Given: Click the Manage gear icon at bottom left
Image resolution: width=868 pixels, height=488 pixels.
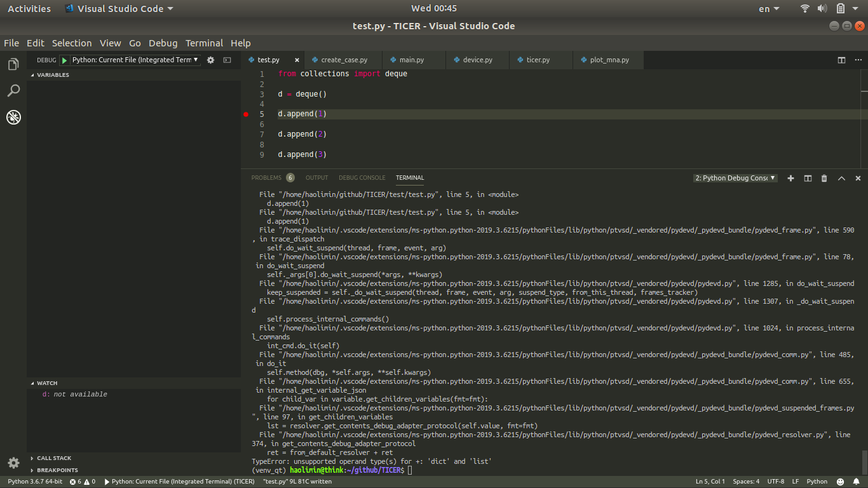Looking at the screenshot, I should click(x=13, y=463).
